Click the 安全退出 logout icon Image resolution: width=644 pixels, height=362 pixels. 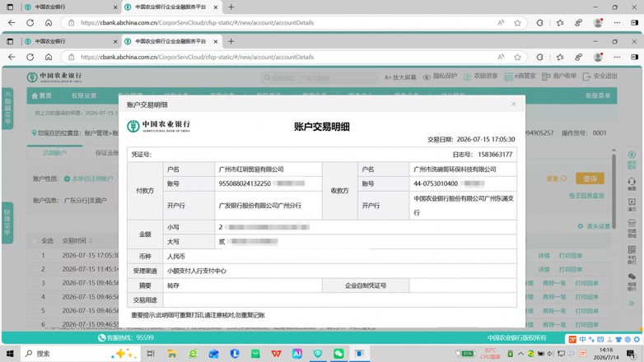point(586,77)
